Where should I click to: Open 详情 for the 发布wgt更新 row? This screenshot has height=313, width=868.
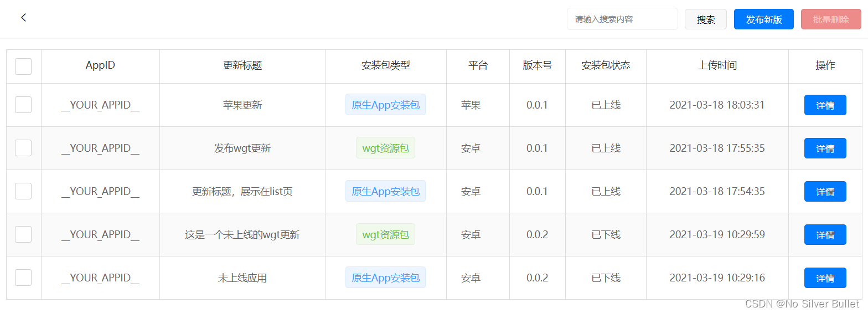[x=825, y=148]
